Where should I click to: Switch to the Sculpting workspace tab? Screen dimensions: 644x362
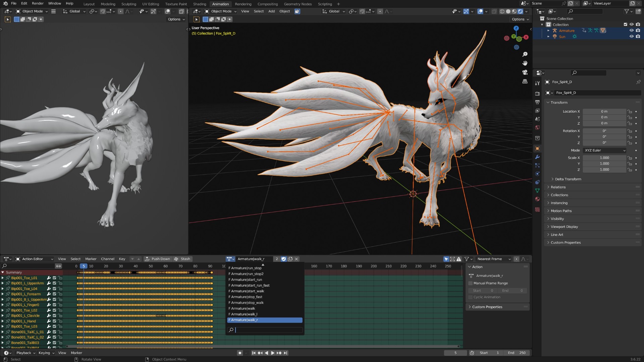129,4
